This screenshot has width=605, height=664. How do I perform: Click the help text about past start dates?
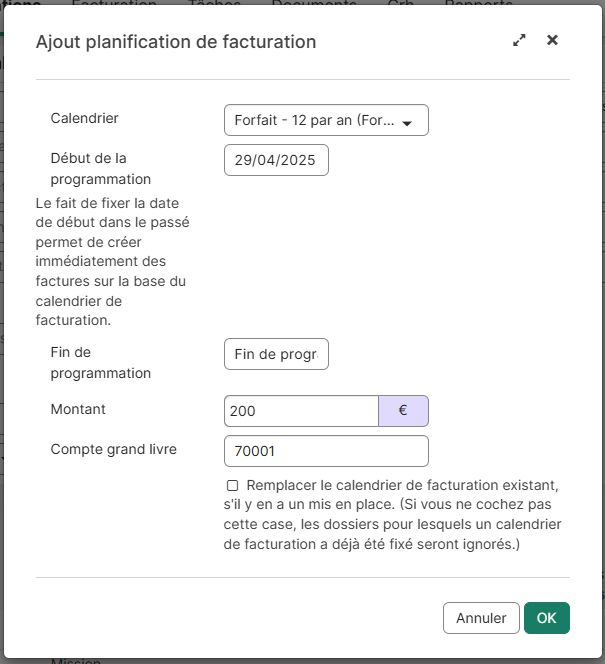pyautogui.click(x=112, y=262)
